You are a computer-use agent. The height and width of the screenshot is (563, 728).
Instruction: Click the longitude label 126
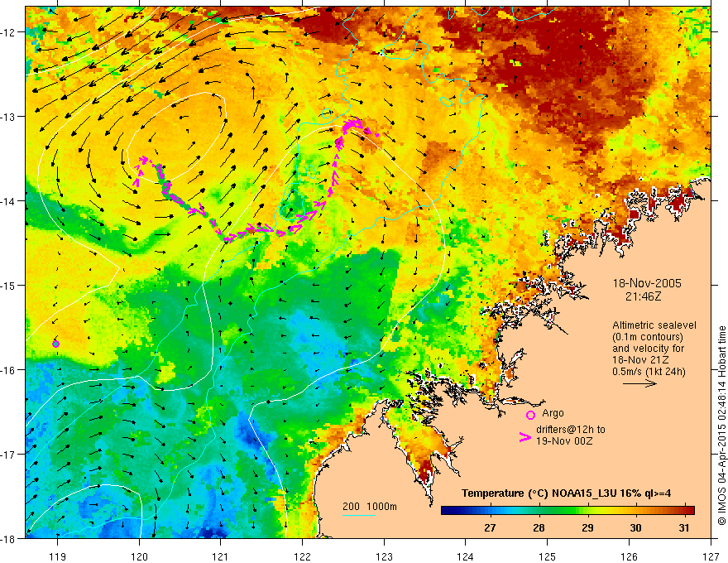pos(629,556)
